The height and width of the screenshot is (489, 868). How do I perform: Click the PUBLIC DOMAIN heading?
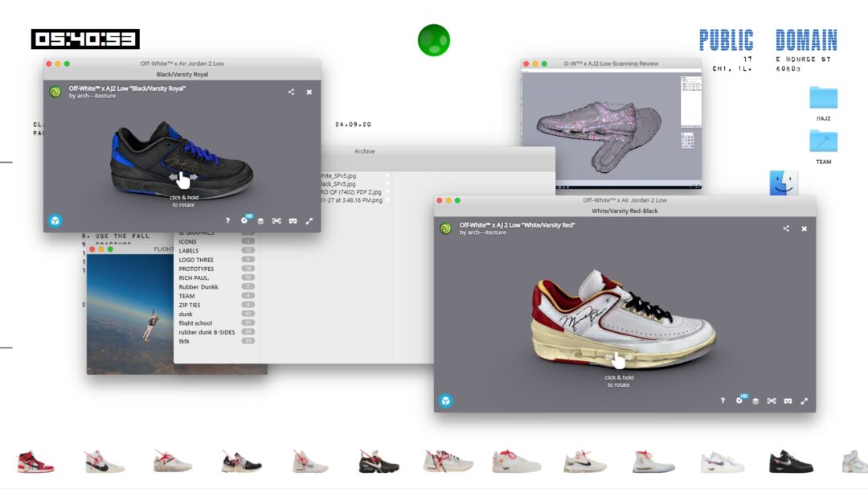tap(768, 40)
